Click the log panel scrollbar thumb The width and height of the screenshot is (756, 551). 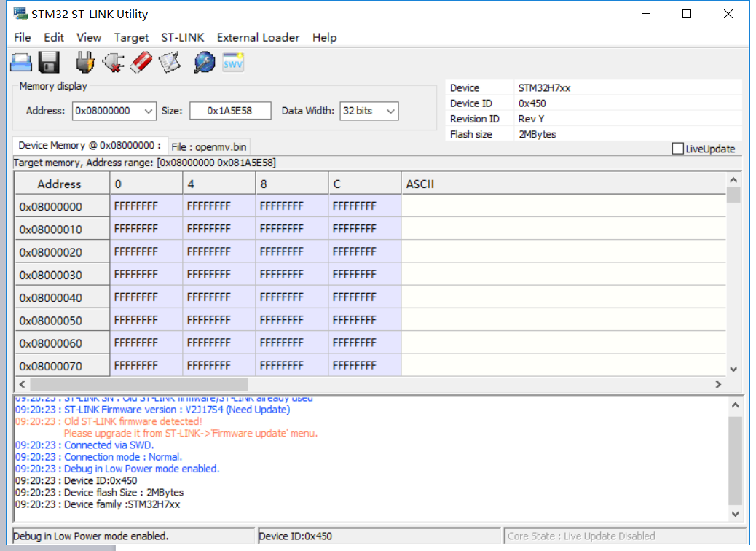click(735, 461)
